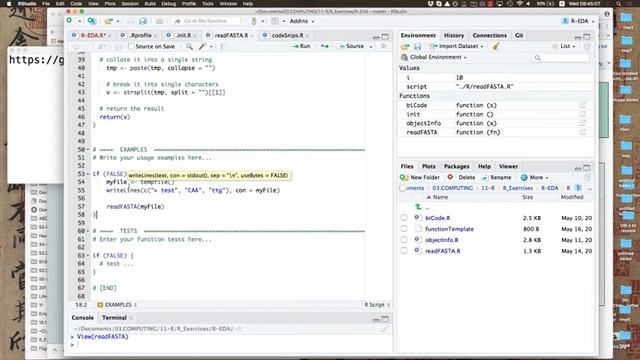The width and height of the screenshot is (640, 360).
Task: Open the Addins dropdown
Action: coord(302,21)
